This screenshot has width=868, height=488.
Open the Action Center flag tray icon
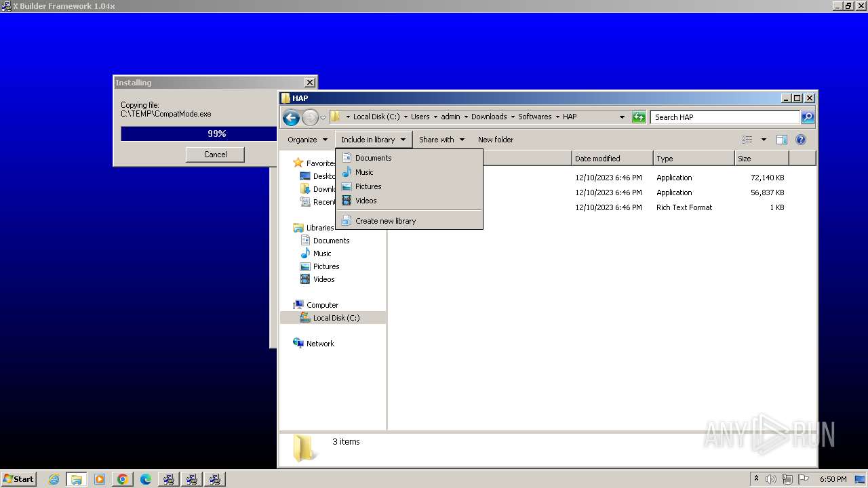point(804,479)
